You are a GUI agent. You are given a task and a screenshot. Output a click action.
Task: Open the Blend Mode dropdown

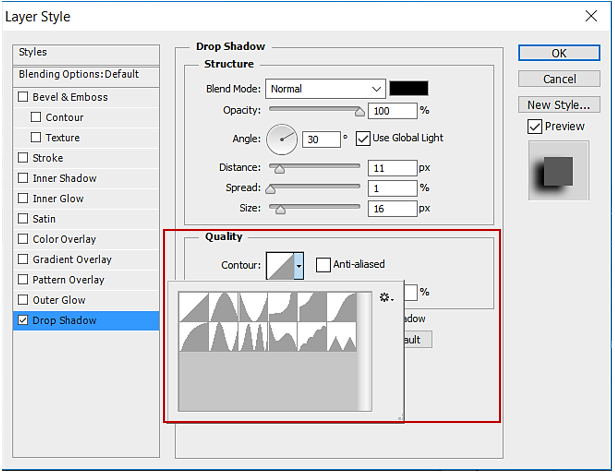(x=324, y=89)
